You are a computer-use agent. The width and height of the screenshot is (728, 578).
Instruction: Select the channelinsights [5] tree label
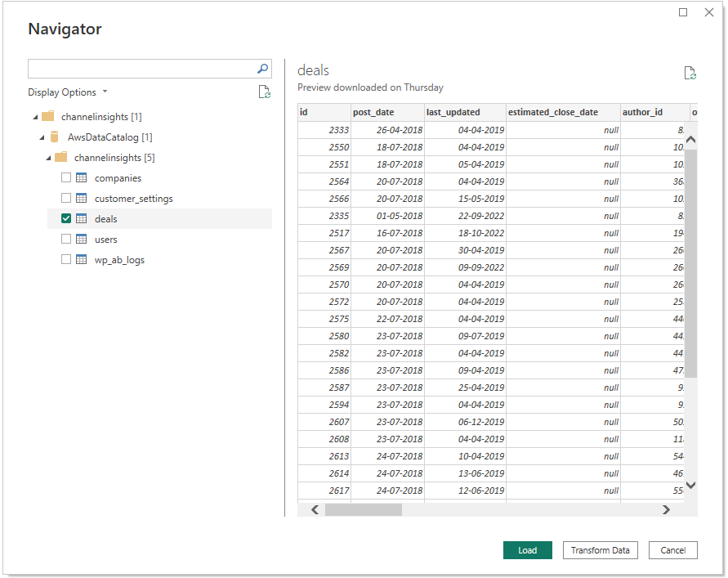point(114,158)
